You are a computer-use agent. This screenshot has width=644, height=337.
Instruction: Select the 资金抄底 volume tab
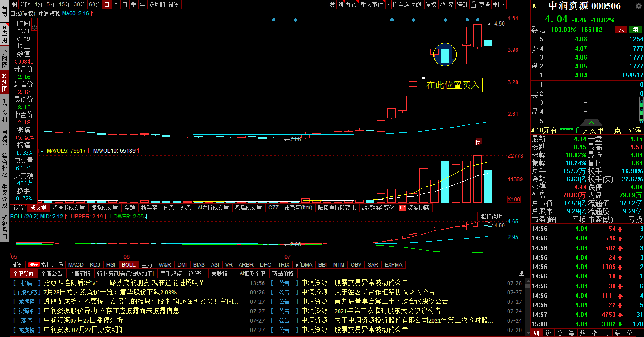(x=414, y=208)
